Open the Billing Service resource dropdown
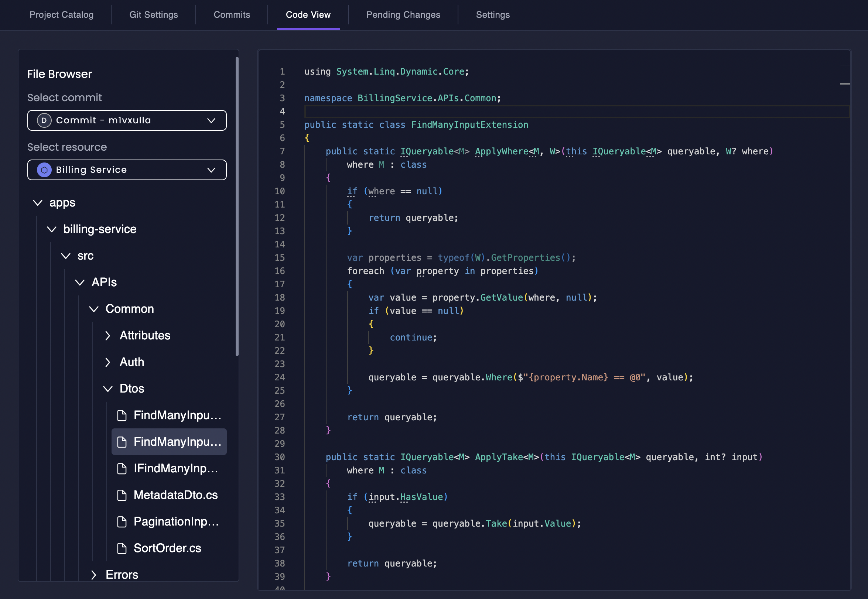868x599 pixels. (x=127, y=170)
